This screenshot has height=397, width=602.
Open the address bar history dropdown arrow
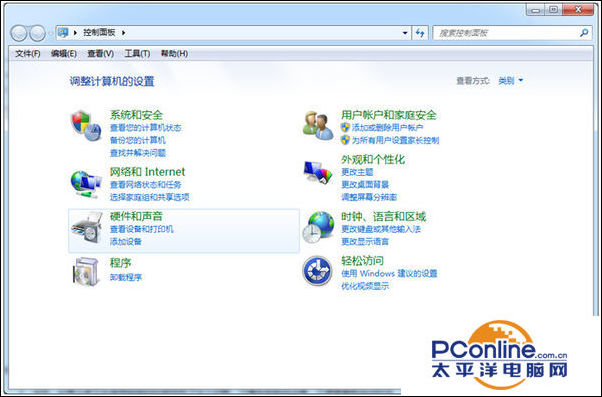405,33
